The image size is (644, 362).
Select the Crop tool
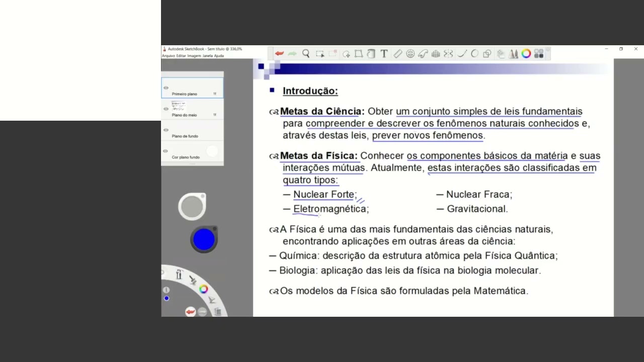pos(333,53)
